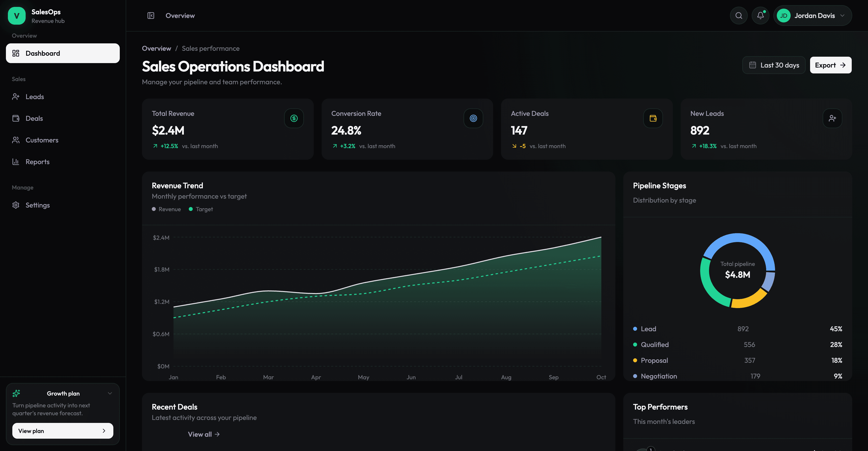Click the Deals wallet sidebar icon

coord(16,118)
